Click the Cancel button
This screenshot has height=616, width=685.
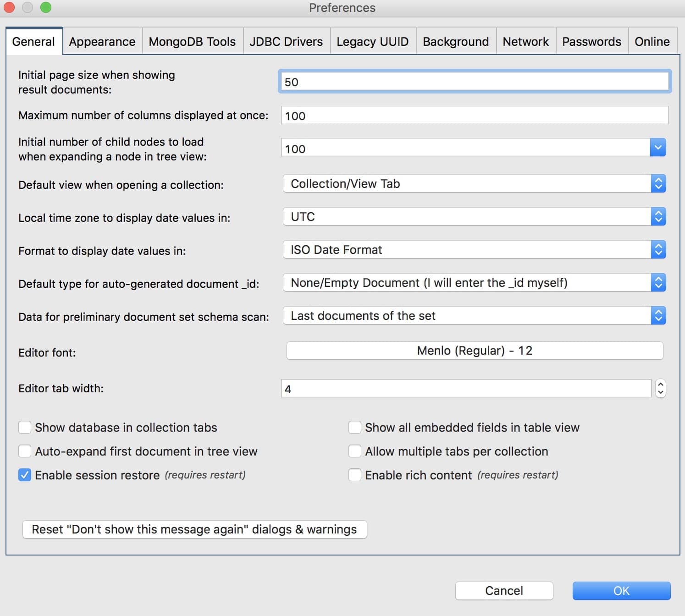(504, 591)
